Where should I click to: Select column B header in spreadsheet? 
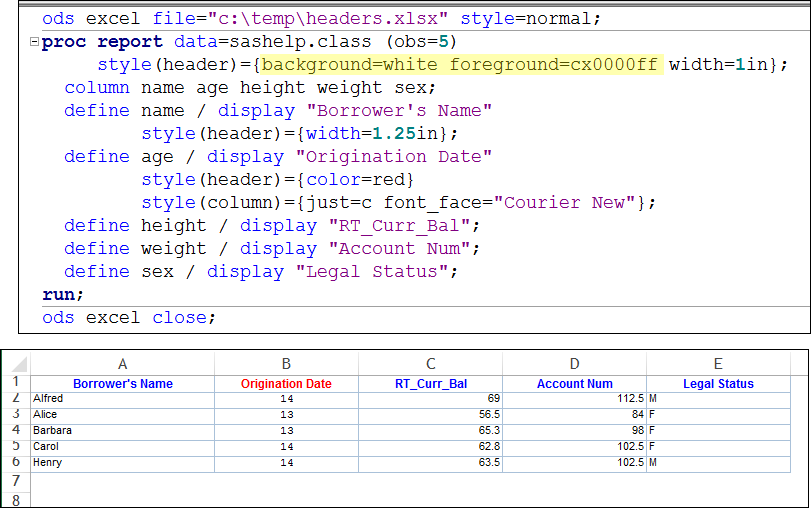coord(286,365)
